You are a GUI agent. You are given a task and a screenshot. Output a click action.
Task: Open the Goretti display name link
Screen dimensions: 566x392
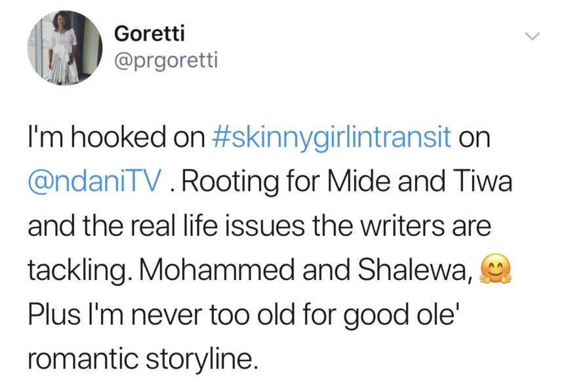pyautogui.click(x=146, y=33)
